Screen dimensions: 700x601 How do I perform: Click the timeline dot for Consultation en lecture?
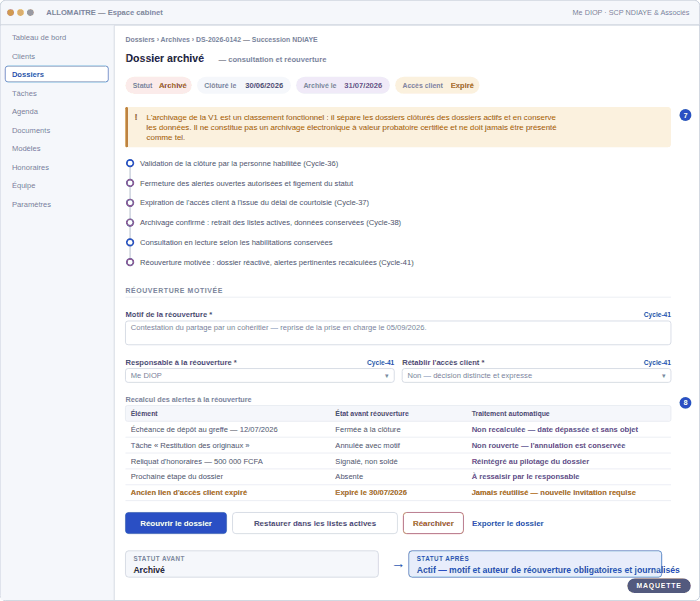[x=130, y=242]
